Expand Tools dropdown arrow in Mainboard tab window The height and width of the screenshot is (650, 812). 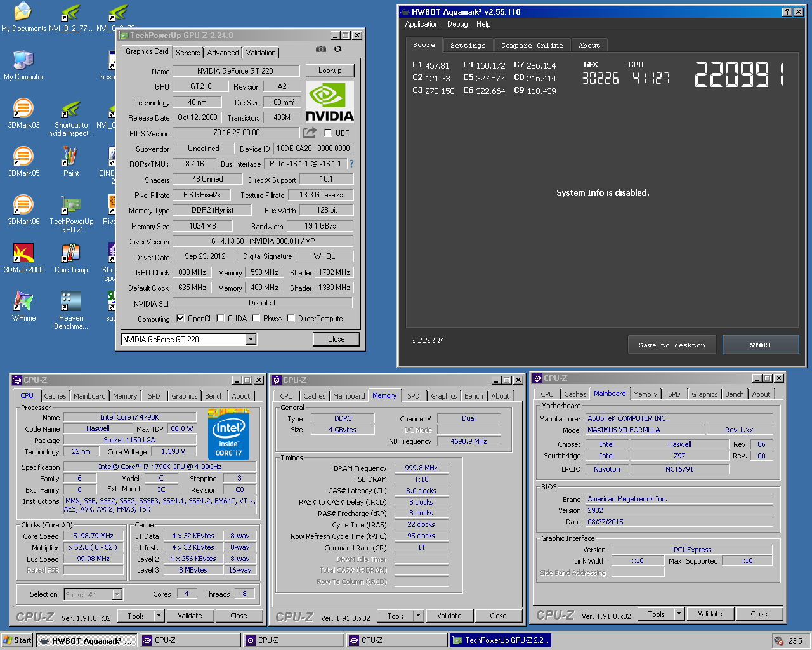(679, 614)
